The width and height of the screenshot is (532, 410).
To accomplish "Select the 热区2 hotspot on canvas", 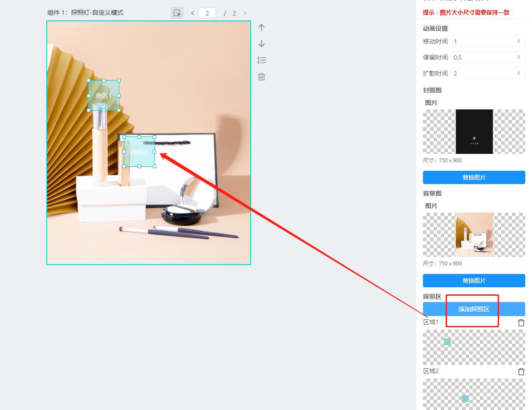I will (139, 152).
